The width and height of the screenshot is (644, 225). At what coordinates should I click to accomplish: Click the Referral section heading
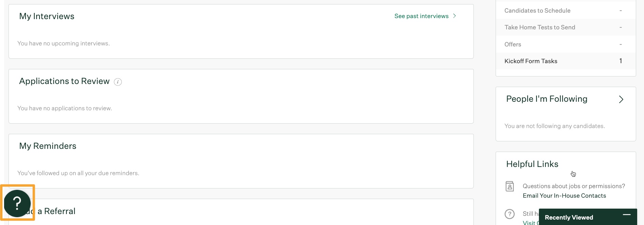[x=56, y=211]
